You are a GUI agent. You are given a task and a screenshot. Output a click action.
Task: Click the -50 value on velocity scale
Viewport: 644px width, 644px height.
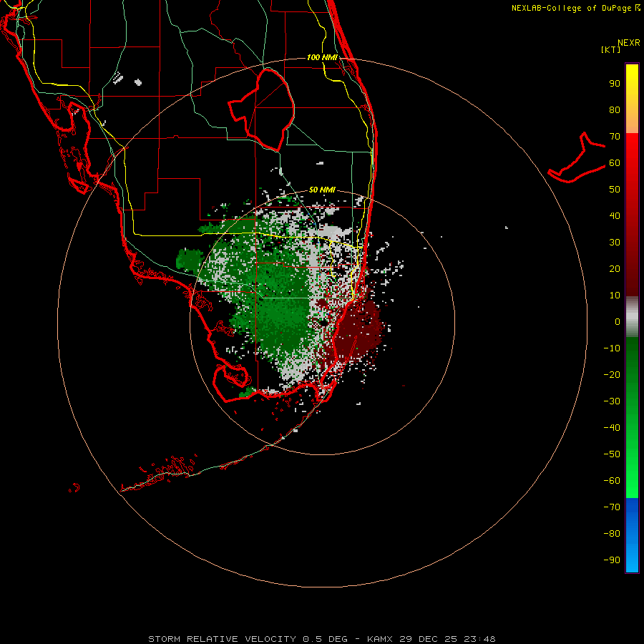612,454
